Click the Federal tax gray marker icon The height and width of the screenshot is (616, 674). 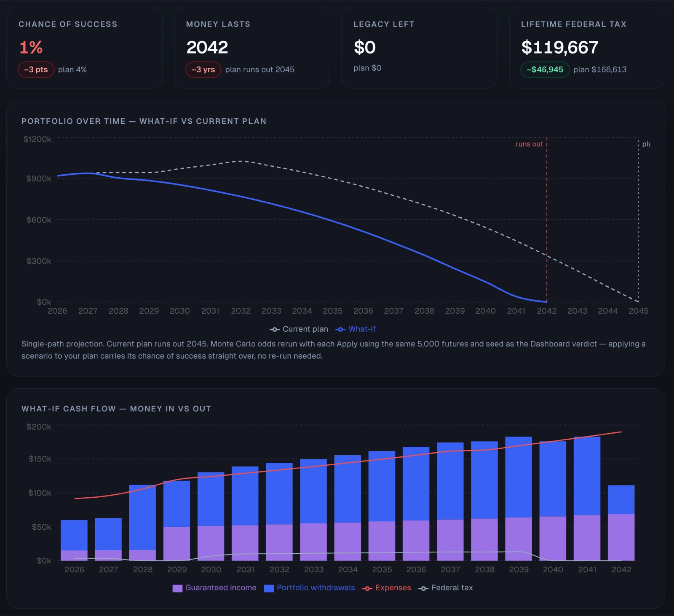coord(423,588)
